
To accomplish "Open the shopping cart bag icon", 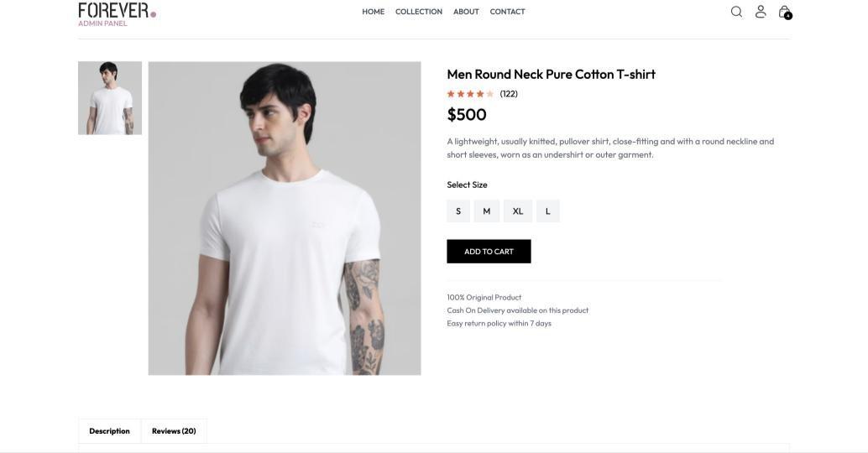I will pyautogui.click(x=784, y=12).
